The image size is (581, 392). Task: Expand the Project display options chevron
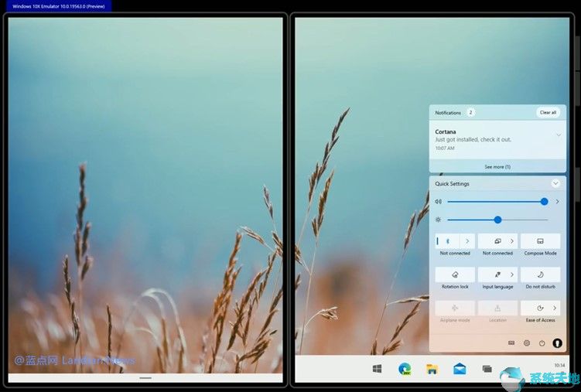tap(511, 241)
